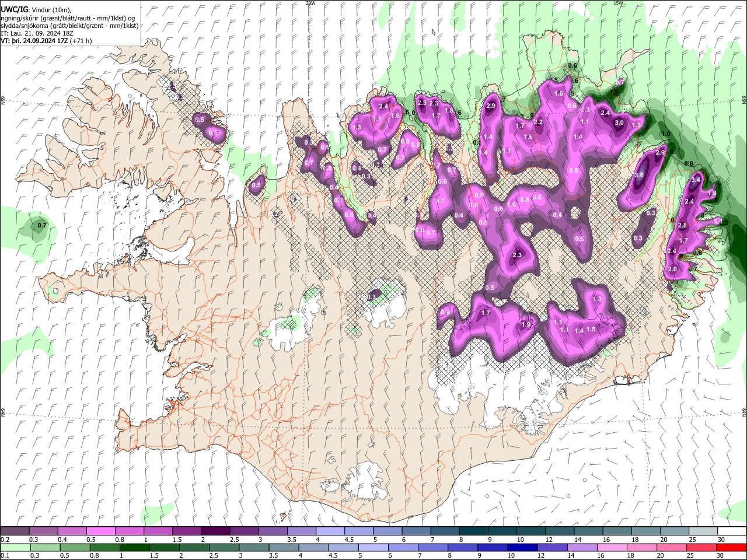Pick the palest green rain swatch between 0.1 and 0.3
Image resolution: width=747 pixels, height=560 pixels.
click(15, 547)
